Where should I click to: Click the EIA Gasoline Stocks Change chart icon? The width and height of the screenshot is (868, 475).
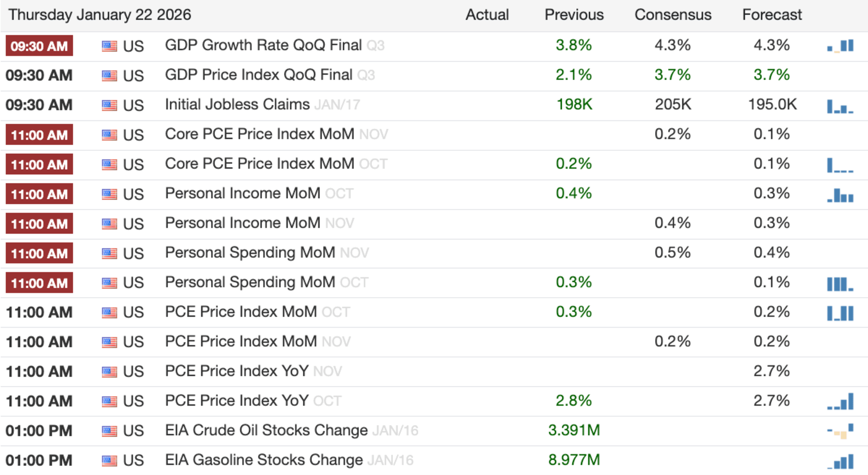(840, 462)
